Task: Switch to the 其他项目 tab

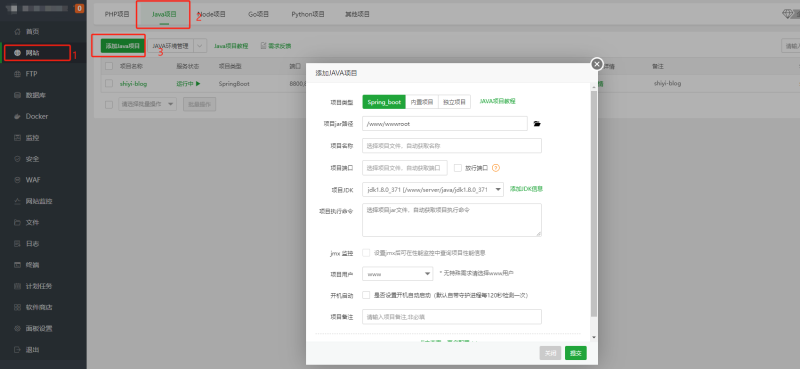Action: [357, 14]
